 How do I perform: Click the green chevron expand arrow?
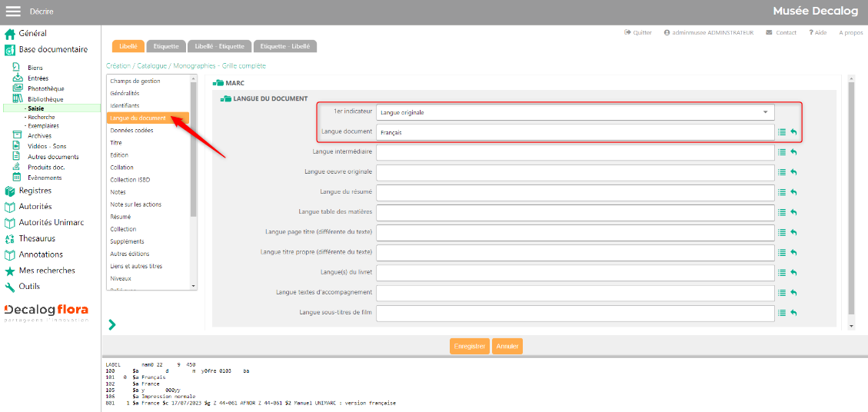pyautogui.click(x=112, y=325)
